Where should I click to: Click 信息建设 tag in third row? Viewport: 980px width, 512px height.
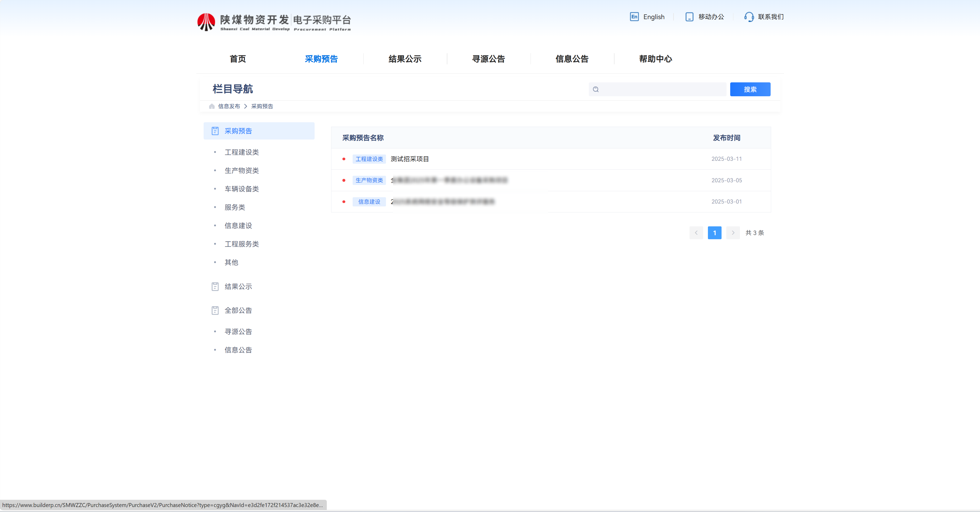(x=369, y=202)
